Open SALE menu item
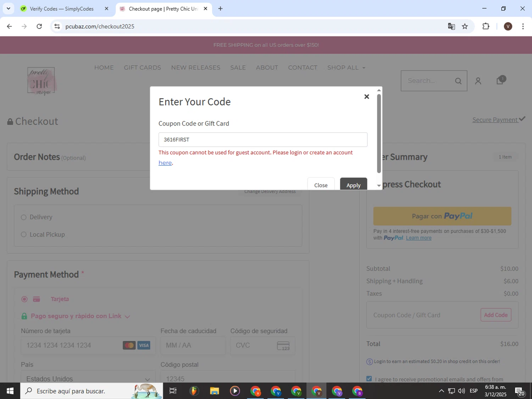This screenshot has width=532, height=399. 238,67
